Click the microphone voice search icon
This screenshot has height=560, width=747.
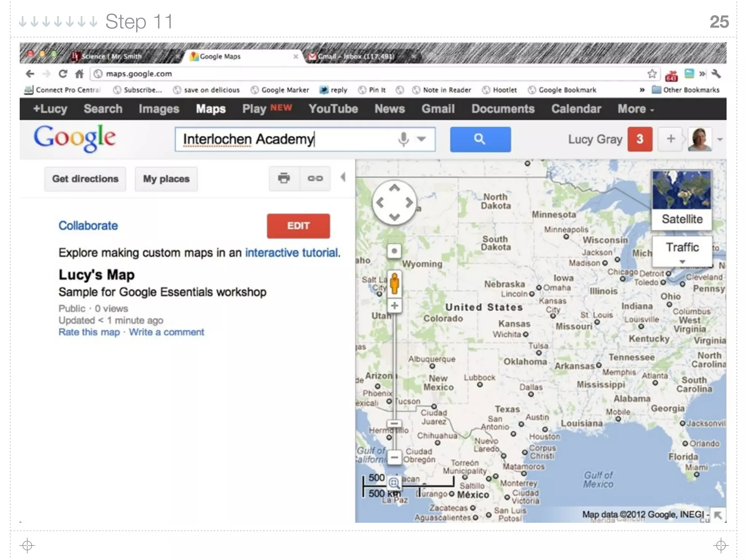(x=403, y=139)
